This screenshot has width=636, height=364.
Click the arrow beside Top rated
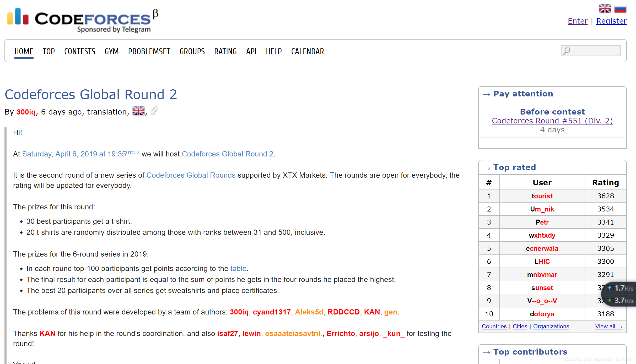click(x=486, y=168)
